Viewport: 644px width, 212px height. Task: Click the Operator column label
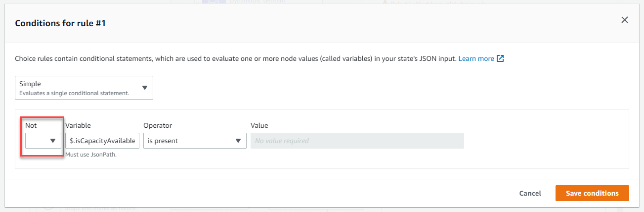pos(158,126)
